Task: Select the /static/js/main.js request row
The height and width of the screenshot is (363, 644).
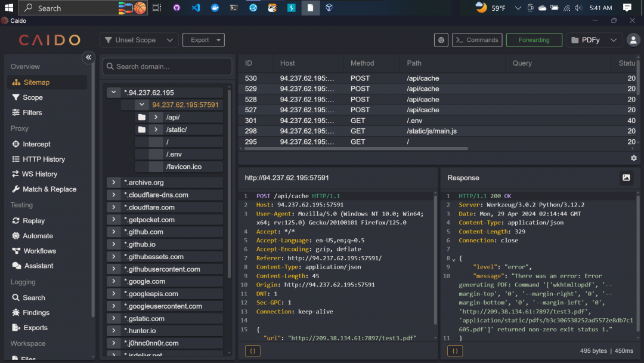Action: (x=438, y=131)
